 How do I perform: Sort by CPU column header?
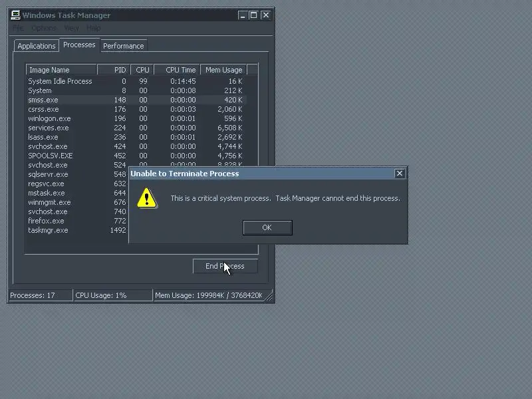tap(142, 70)
